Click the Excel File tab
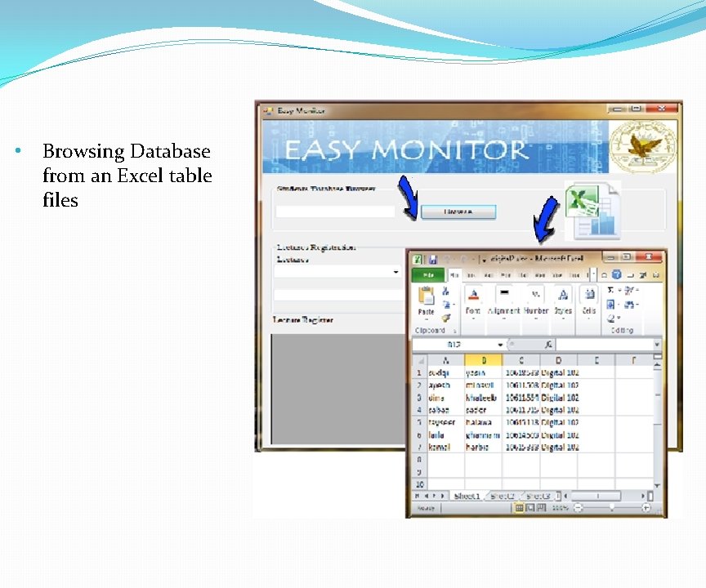This screenshot has width=706, height=588. pyautogui.click(x=427, y=275)
